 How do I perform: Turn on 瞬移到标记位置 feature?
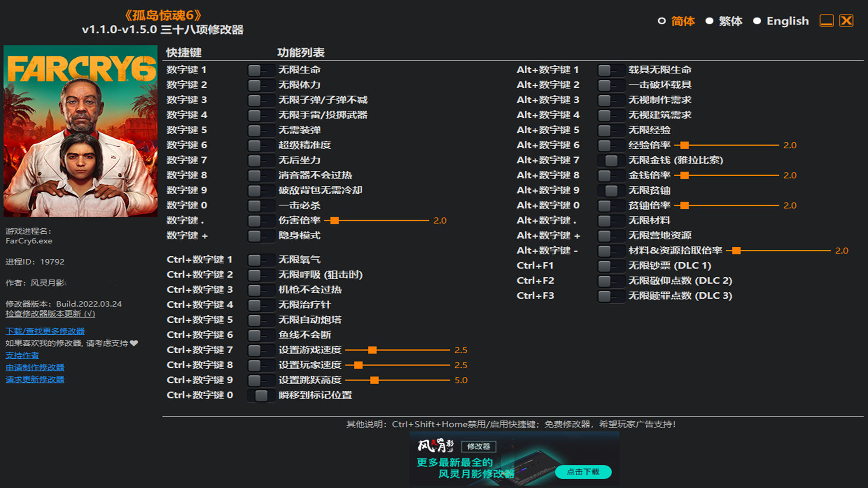(x=261, y=395)
